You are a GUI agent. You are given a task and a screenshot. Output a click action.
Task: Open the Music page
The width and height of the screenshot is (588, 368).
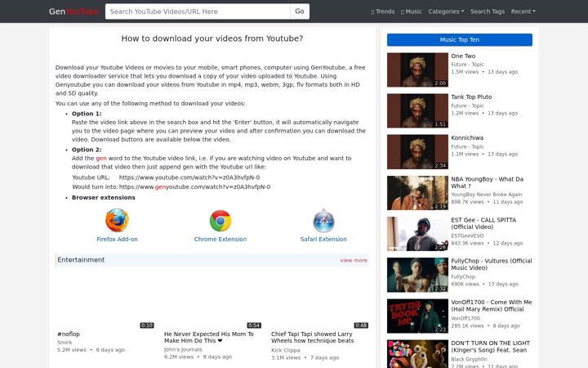[x=412, y=11]
